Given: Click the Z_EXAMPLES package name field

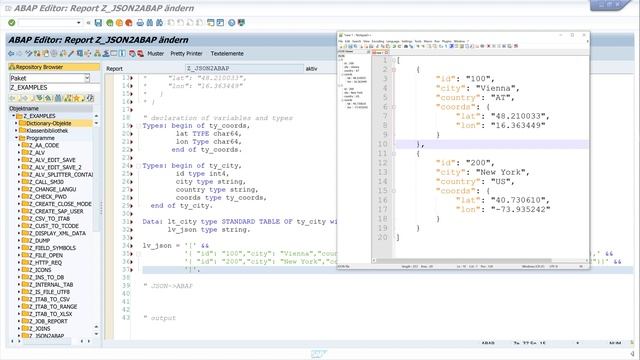Looking at the screenshot, I should coord(54,87).
